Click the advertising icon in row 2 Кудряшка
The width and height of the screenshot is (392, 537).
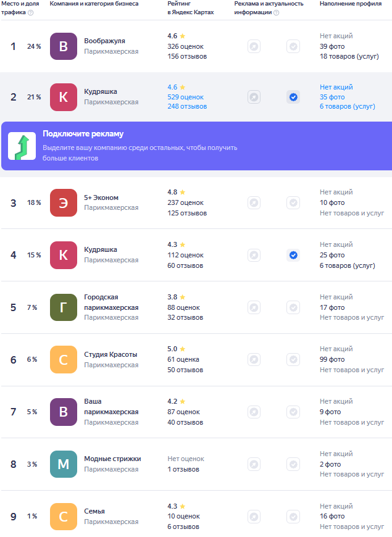(254, 97)
